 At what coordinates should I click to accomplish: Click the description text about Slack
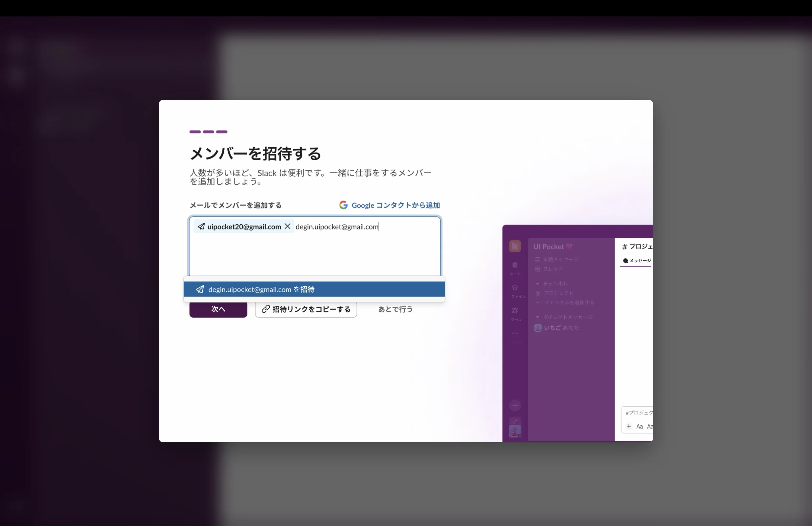[x=310, y=177]
